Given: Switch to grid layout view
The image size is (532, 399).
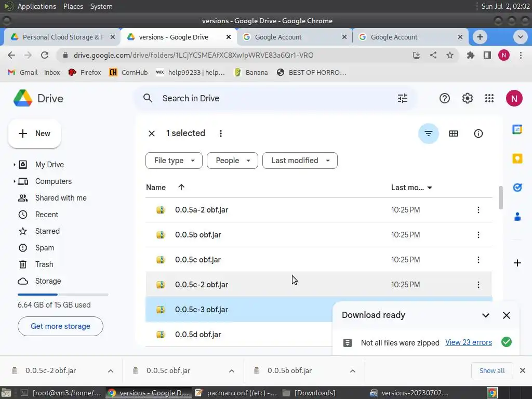Looking at the screenshot, I should click(x=453, y=134).
